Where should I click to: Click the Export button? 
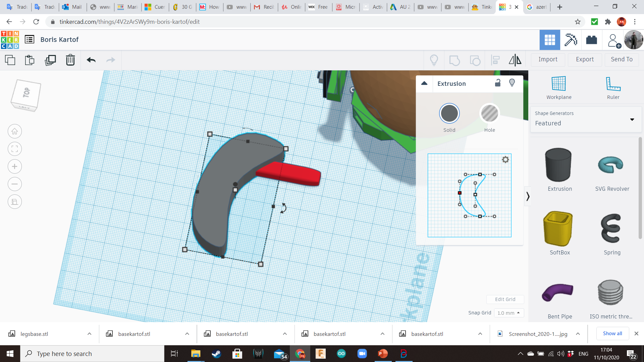[x=585, y=59]
